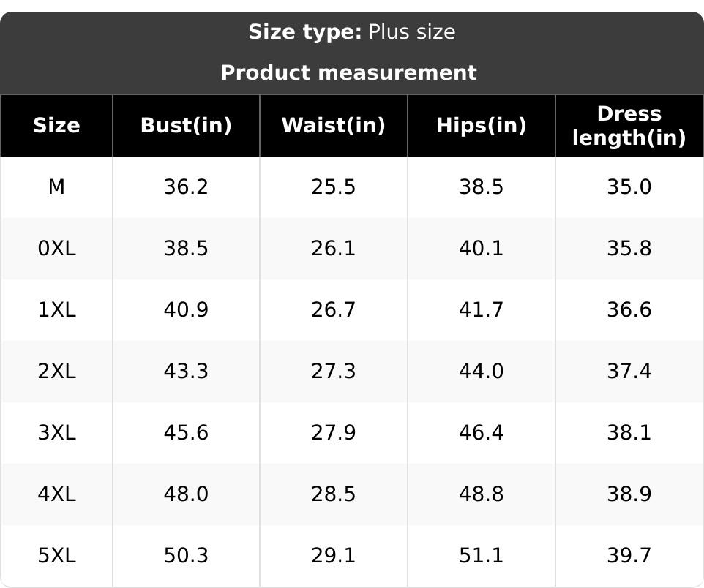Select hips value 40.1 for 0XL
Screen dimensions: 704x588
pyautogui.click(x=482, y=248)
